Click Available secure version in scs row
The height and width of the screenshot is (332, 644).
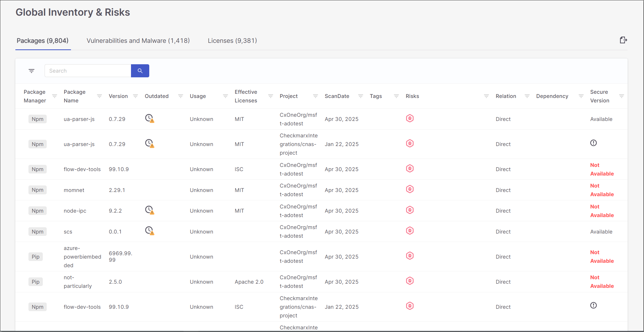(x=601, y=232)
